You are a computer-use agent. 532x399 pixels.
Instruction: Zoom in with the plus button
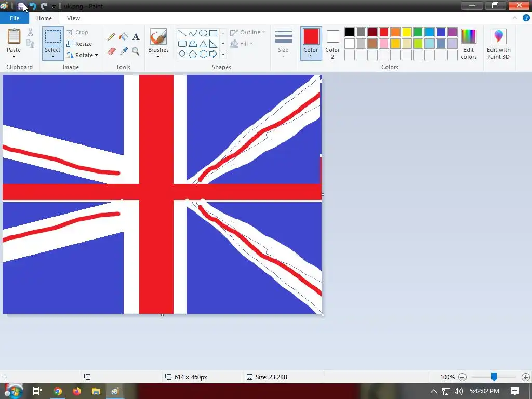(526, 377)
